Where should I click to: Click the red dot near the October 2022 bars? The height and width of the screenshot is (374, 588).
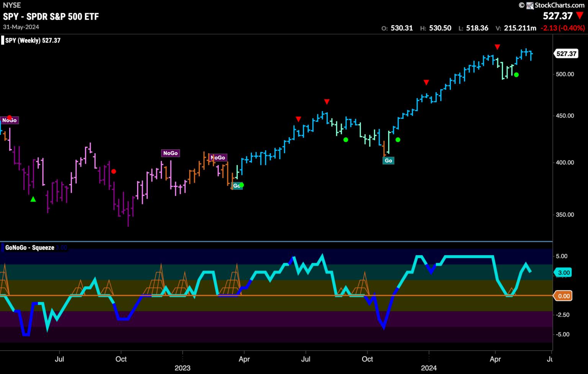[113, 171]
